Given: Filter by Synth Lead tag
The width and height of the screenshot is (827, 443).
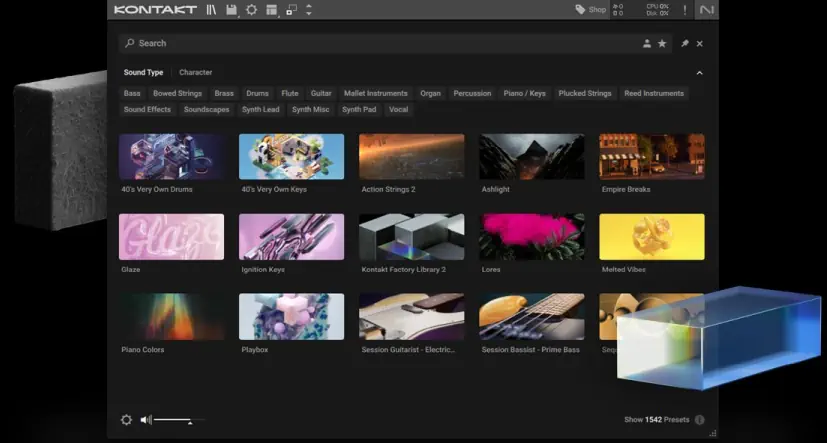Looking at the screenshot, I should (261, 110).
